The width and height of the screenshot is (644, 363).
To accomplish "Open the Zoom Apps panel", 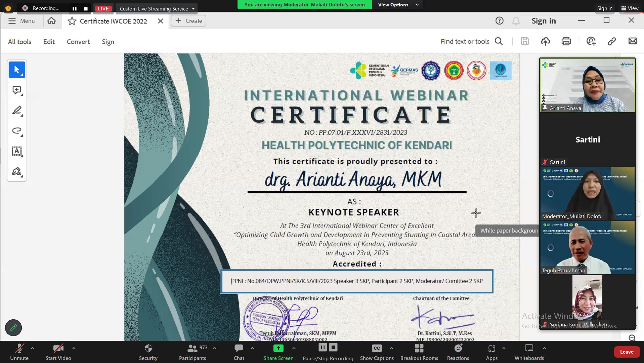I will [492, 352].
